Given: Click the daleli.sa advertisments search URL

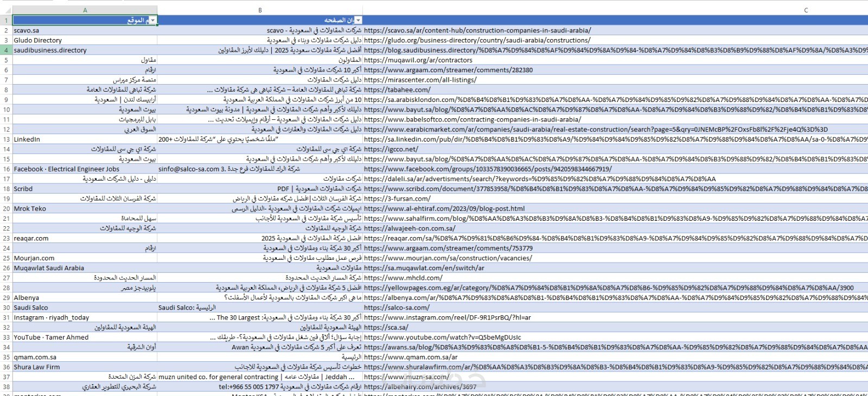Looking at the screenshot, I should click(540, 179).
